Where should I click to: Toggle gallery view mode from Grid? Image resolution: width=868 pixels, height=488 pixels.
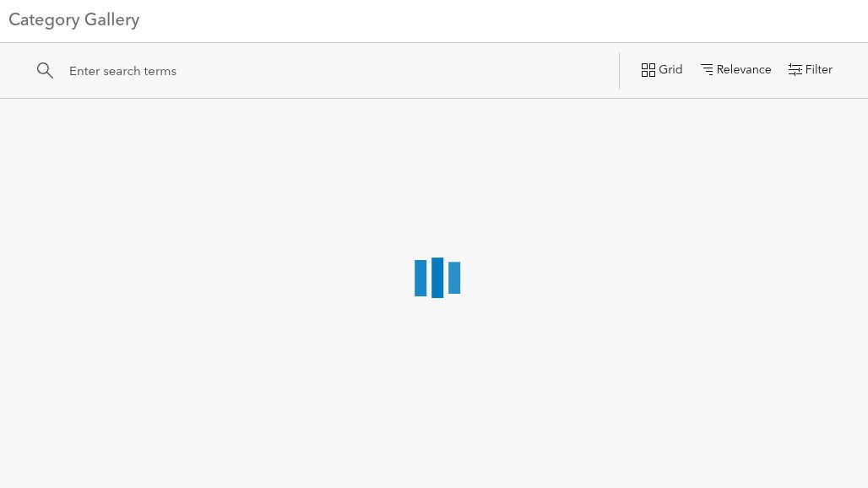point(661,70)
